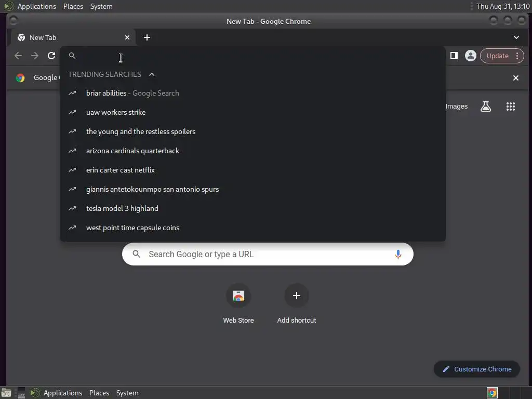Open Applications menu in the bottom panel

(63, 393)
